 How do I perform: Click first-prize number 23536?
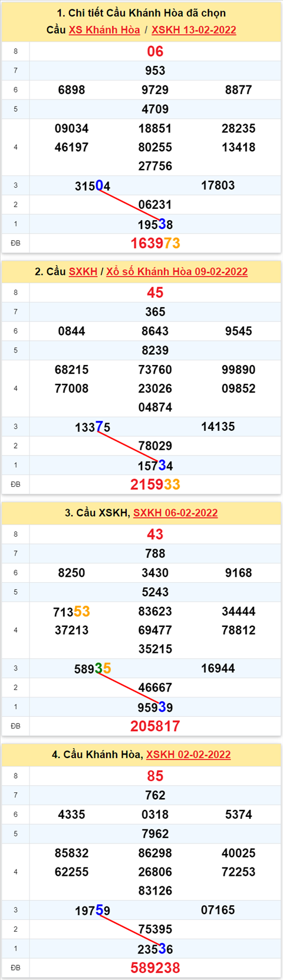coord(155,949)
